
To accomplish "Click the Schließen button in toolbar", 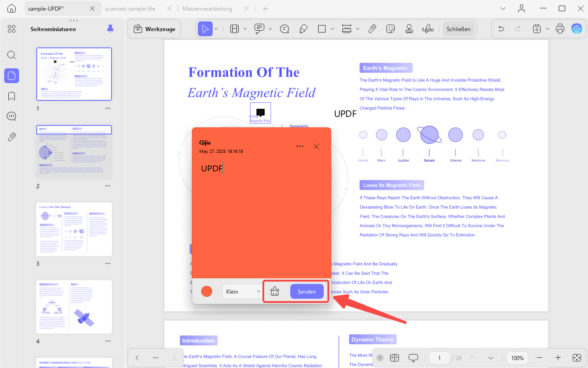I will point(458,29).
